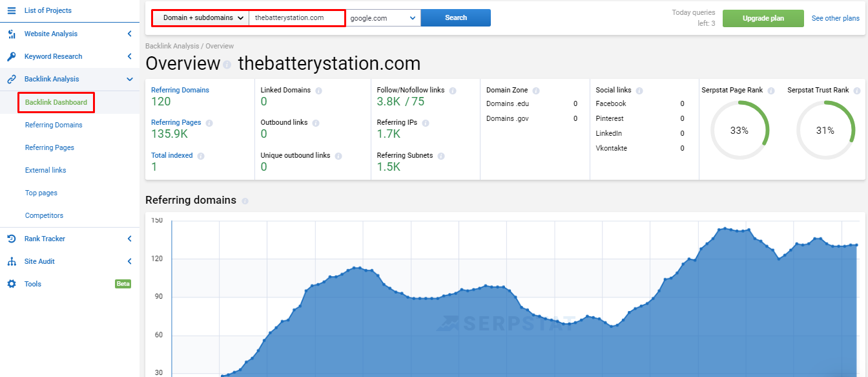Viewport: 868px width, 377px height.
Task: Expand the Keyword Research menu chevron
Action: click(x=129, y=56)
